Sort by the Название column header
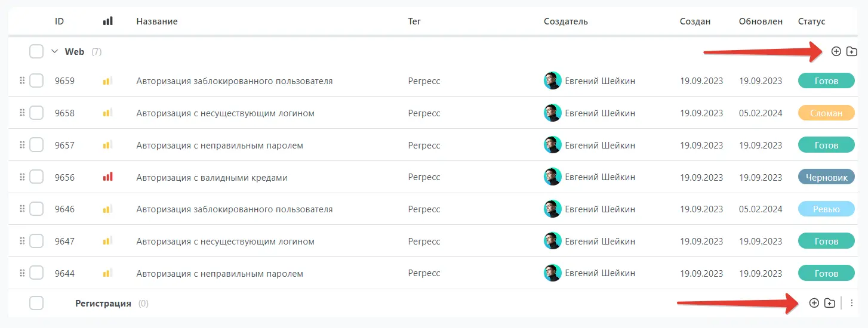Image resolution: width=868 pixels, height=328 pixels. pos(157,21)
